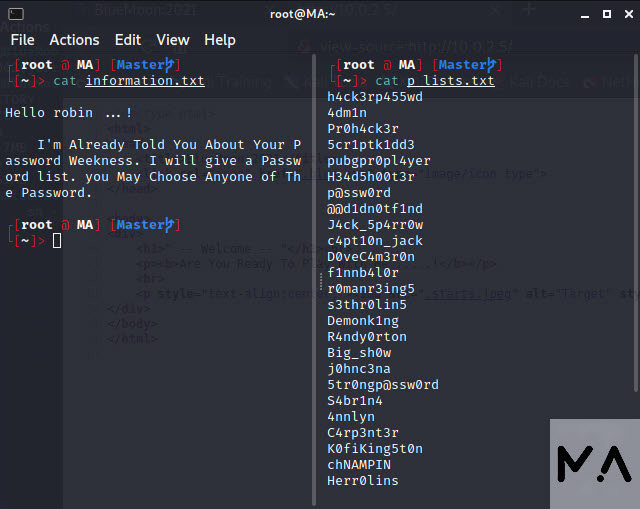This screenshot has height=509, width=640.
Task: Click password entry h4ck3rp455wd
Action: [375, 97]
